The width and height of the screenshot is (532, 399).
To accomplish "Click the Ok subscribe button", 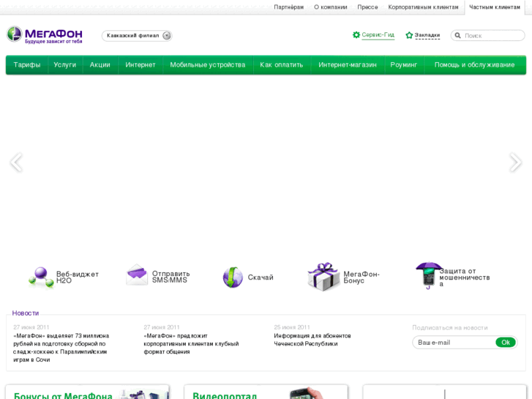I will 506,343.
